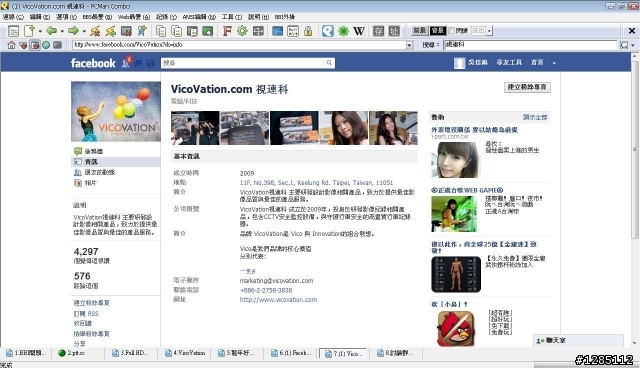
Task: Open the BBS最愛 menu
Action: click(97, 17)
